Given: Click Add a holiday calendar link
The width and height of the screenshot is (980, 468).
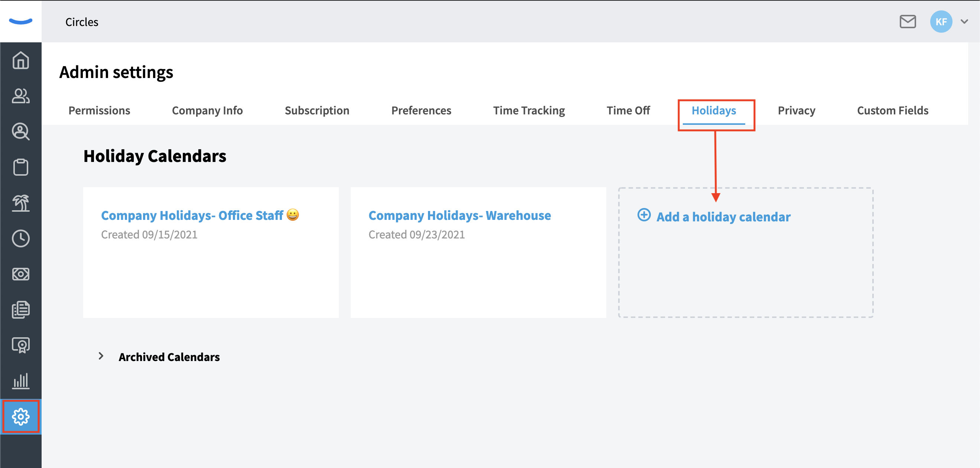Looking at the screenshot, I should coord(723,217).
